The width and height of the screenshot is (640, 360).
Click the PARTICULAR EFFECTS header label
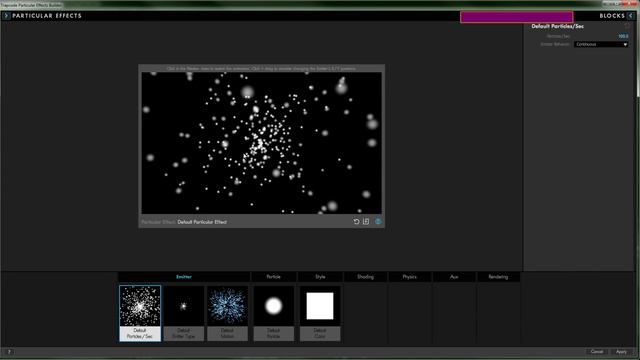47,16
